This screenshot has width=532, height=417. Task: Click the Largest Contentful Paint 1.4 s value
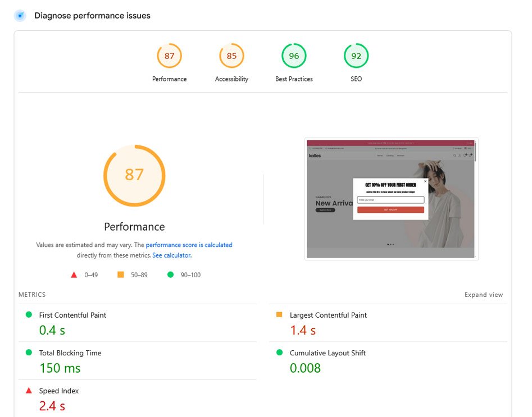click(x=303, y=330)
